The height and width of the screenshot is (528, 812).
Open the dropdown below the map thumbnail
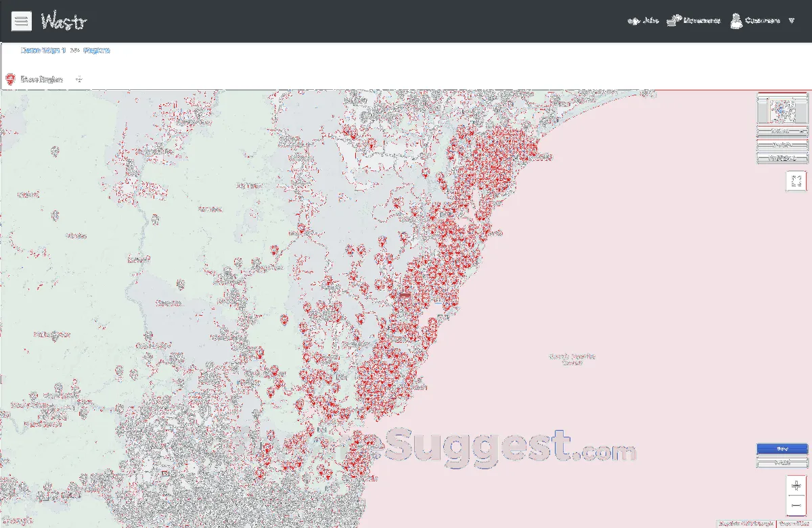(782, 131)
